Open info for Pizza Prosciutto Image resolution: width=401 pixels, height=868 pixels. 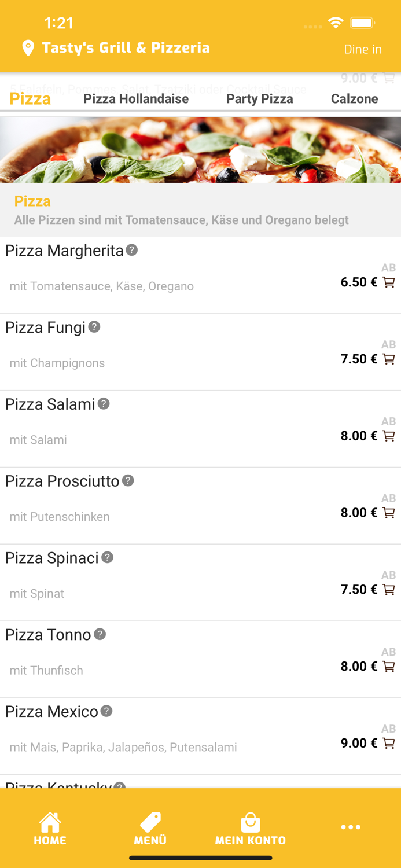click(128, 480)
